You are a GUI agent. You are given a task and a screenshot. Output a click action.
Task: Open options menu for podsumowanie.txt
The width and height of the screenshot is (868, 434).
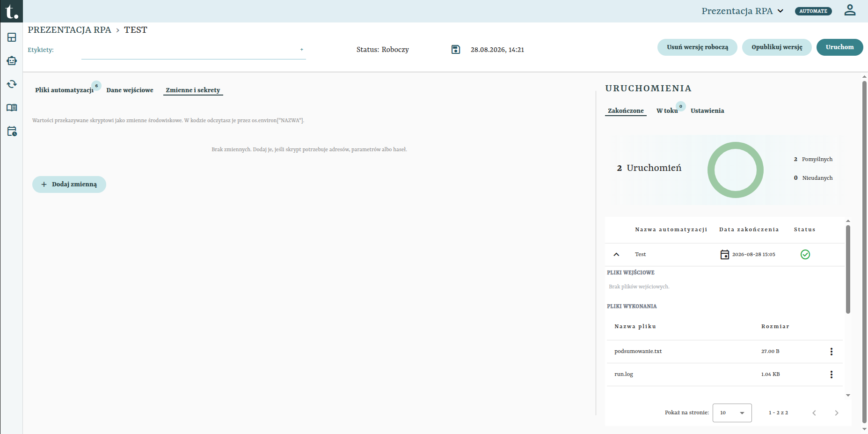(832, 352)
